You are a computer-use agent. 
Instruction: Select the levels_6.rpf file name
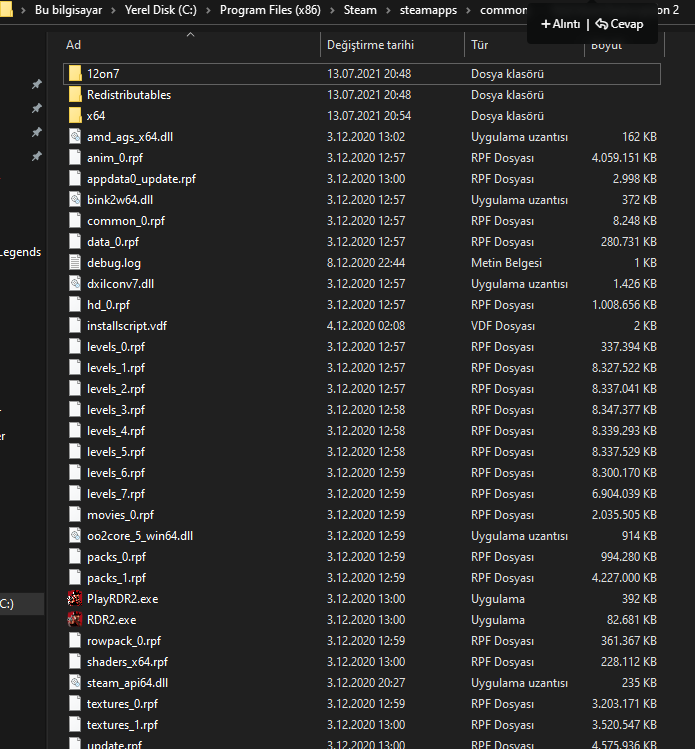tap(116, 473)
